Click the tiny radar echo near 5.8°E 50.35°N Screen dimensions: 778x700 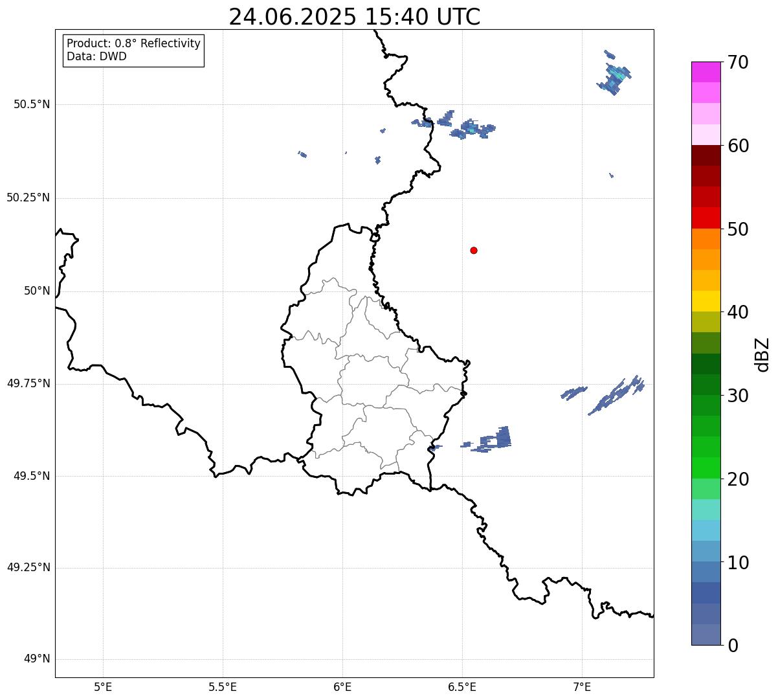(x=302, y=154)
